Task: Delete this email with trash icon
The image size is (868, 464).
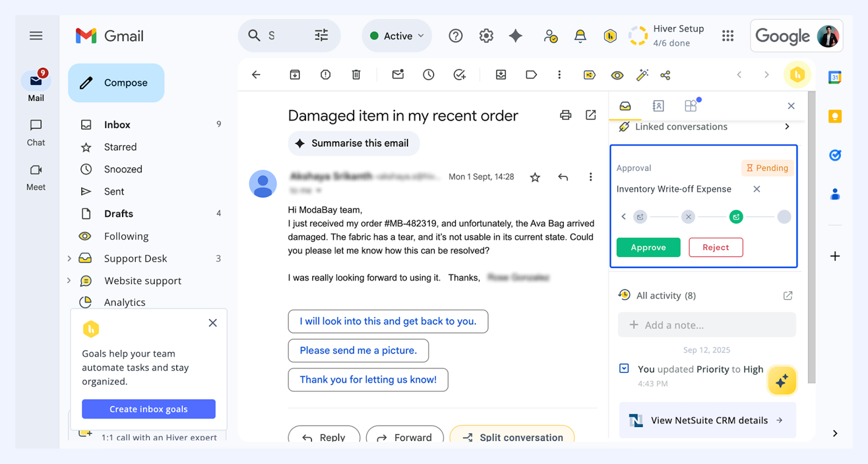Action: [356, 75]
